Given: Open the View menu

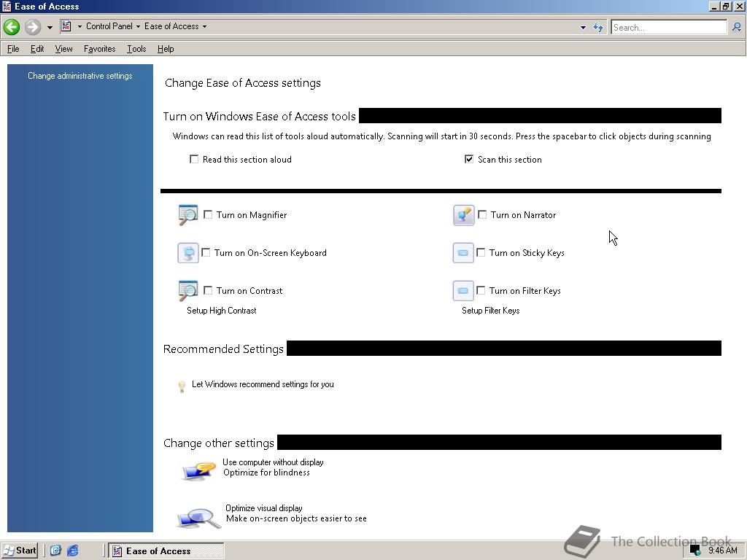Looking at the screenshot, I should 64,49.
